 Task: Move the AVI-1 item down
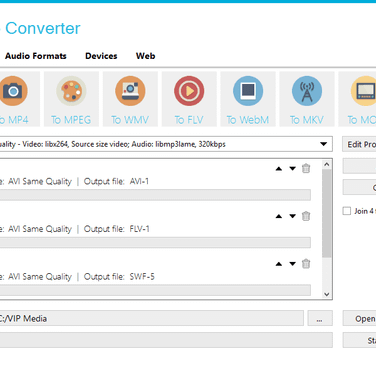[292, 169]
